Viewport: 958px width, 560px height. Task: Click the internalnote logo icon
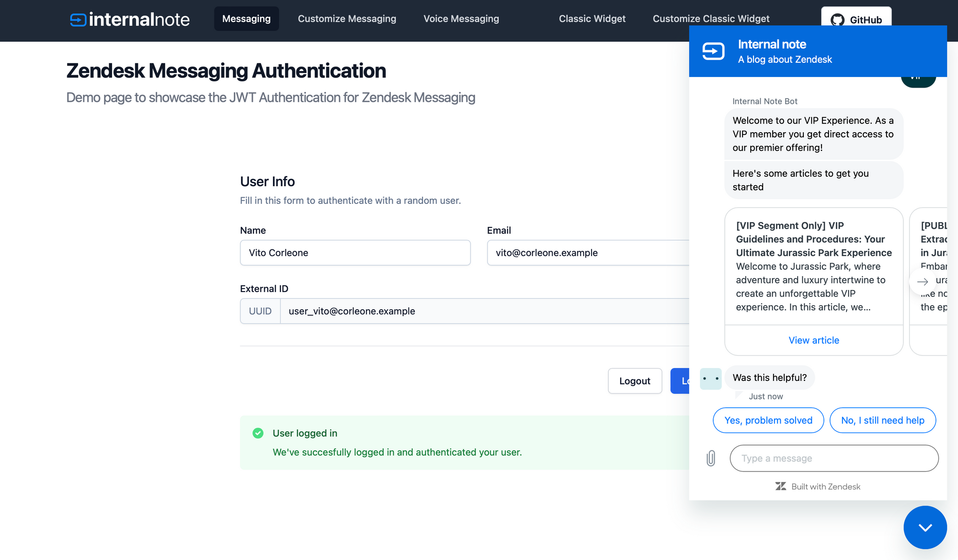[78, 20]
